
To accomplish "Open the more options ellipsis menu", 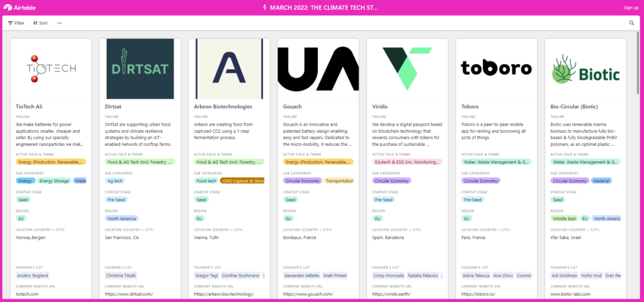I will click(x=60, y=23).
